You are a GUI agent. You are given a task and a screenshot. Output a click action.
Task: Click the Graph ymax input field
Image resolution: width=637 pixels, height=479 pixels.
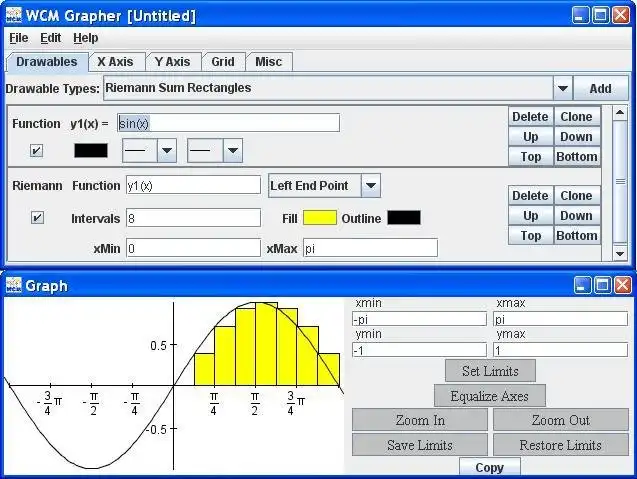pyautogui.click(x=561, y=350)
